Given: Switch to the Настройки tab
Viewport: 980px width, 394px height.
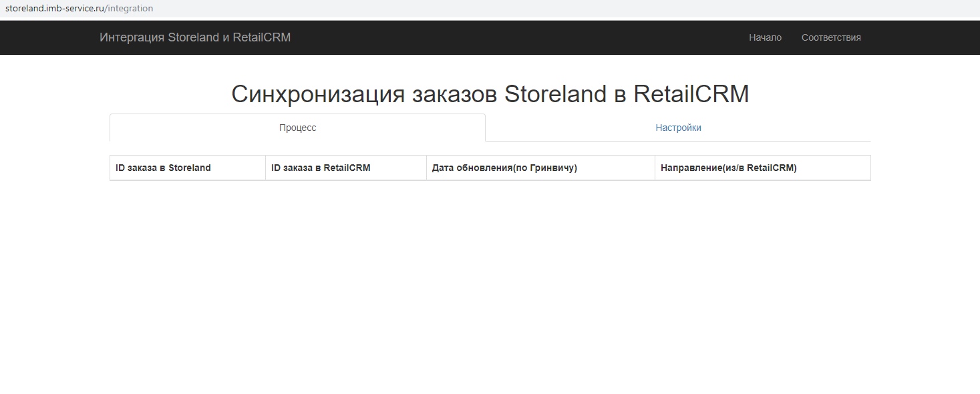Looking at the screenshot, I should tap(678, 128).
